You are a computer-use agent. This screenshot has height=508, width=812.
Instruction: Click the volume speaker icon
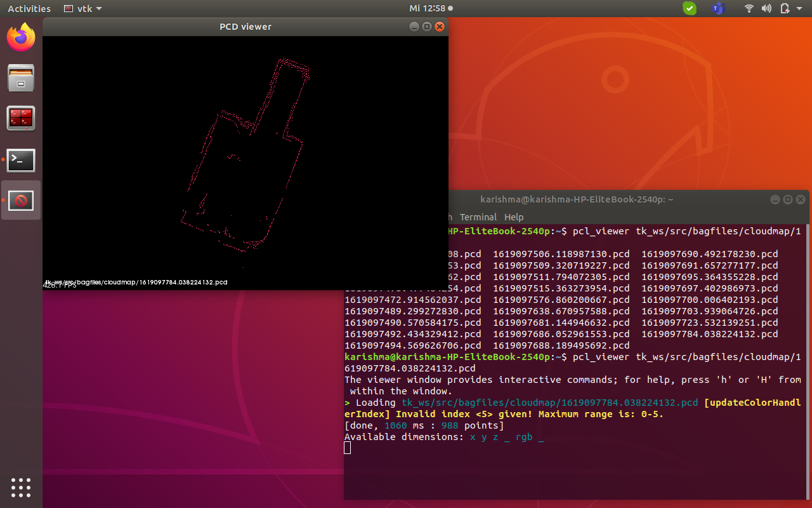pyautogui.click(x=766, y=8)
